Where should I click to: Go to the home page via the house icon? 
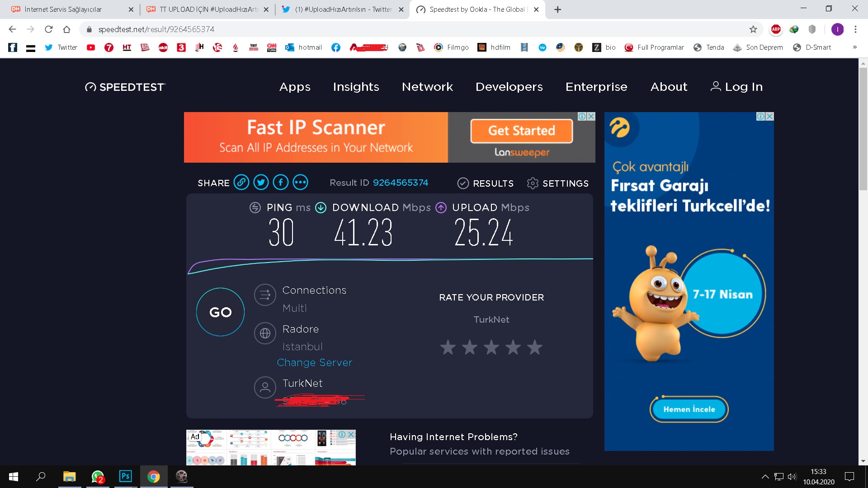66,29
